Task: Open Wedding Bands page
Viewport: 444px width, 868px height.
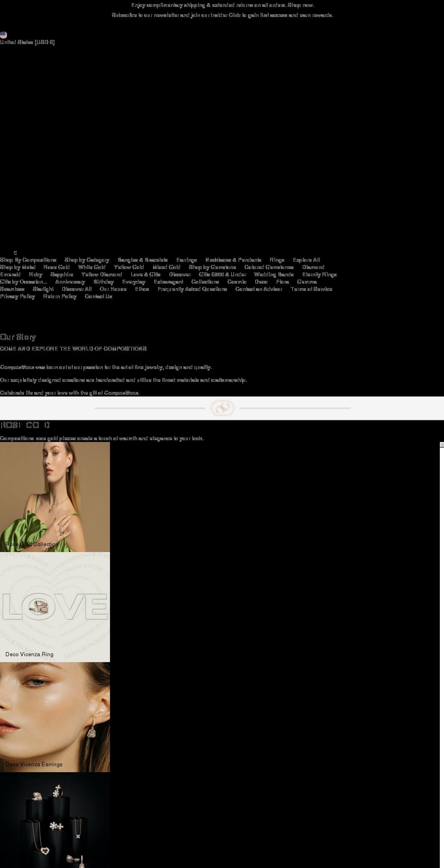Action: tap(274, 275)
